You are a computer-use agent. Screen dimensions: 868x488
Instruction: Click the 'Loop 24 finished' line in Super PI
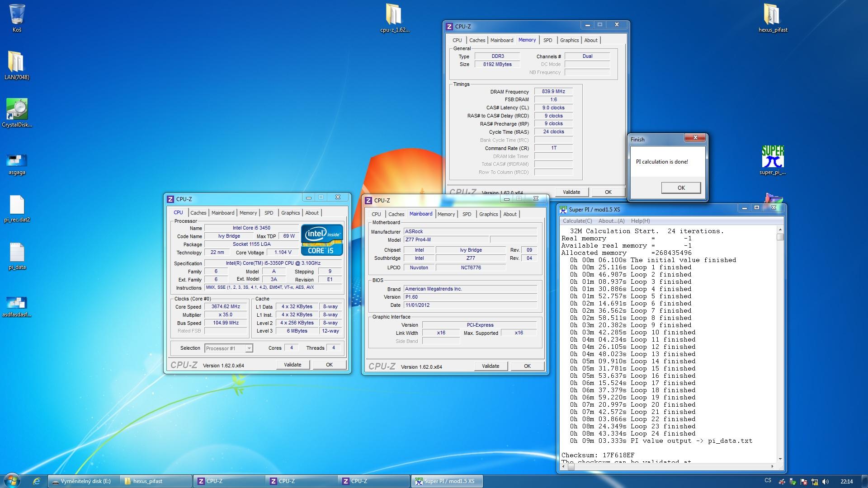pos(633,433)
